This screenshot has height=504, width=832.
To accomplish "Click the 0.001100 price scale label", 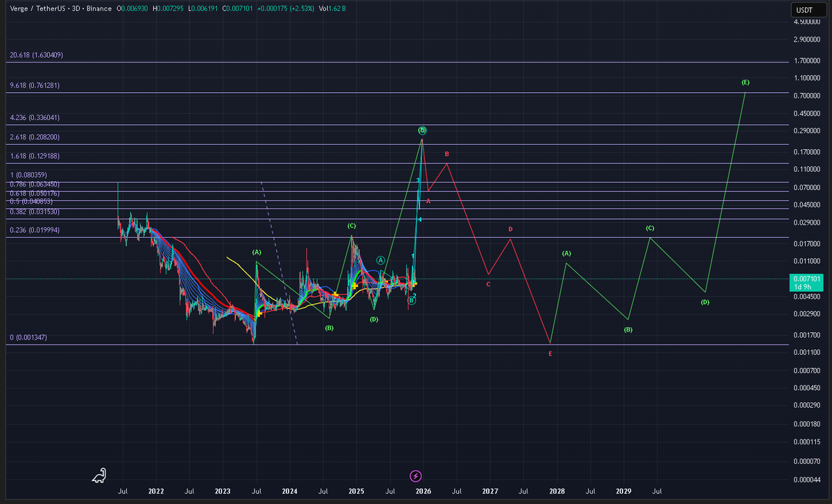I will [x=807, y=353].
